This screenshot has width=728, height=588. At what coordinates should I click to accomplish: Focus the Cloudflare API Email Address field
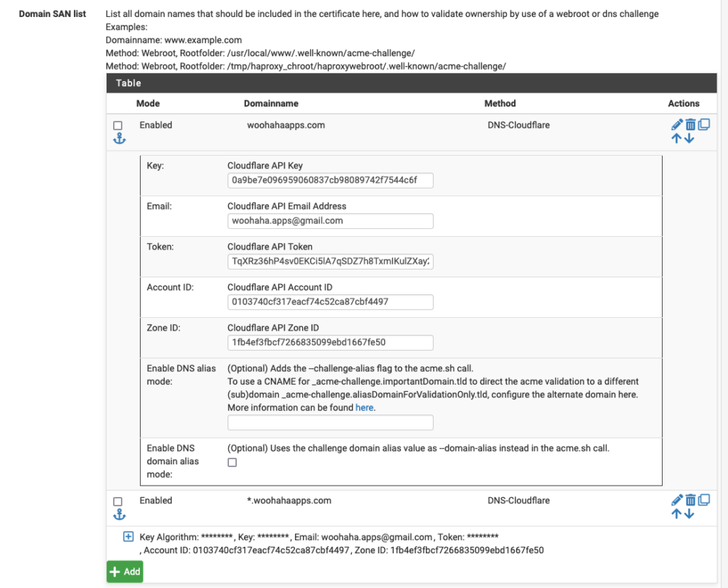click(x=330, y=220)
